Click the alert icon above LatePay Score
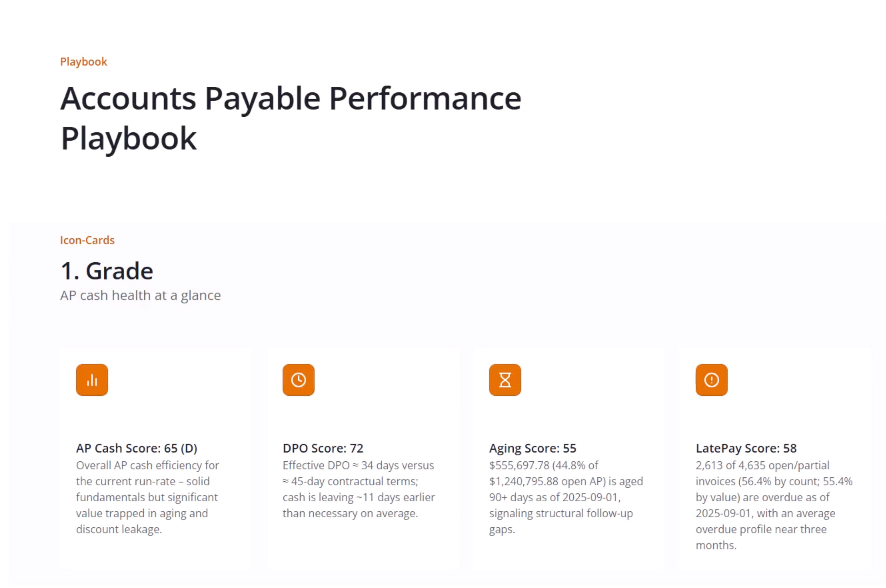This screenshot has height=588, width=886. 711,380
